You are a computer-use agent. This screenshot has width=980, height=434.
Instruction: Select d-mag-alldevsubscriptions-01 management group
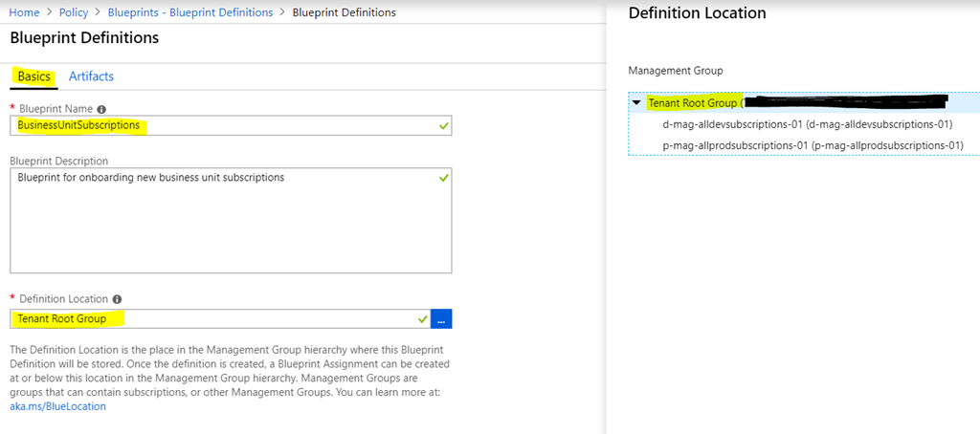tap(807, 124)
